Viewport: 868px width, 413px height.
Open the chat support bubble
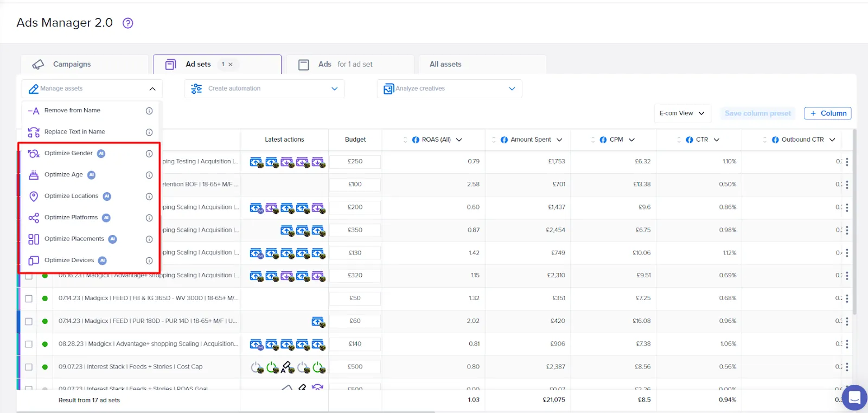(854, 398)
